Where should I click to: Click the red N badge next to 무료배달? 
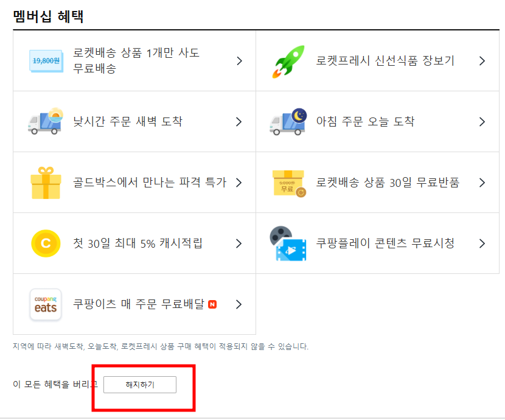(x=212, y=304)
